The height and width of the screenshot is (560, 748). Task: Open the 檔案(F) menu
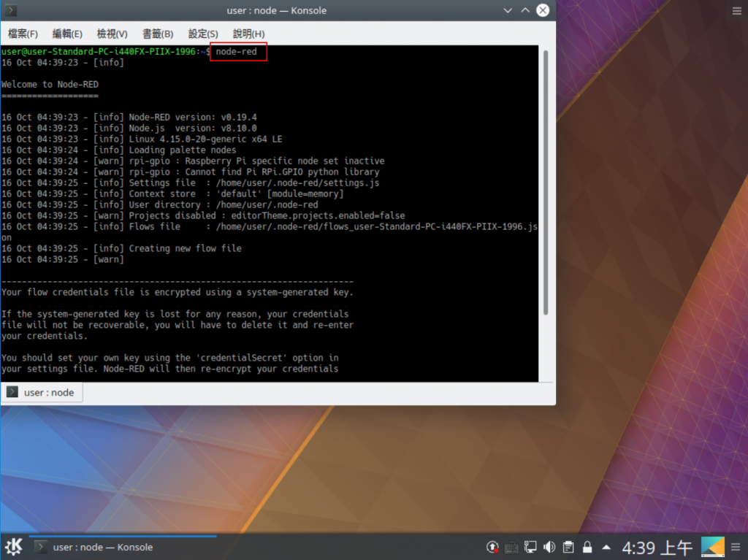23,34
